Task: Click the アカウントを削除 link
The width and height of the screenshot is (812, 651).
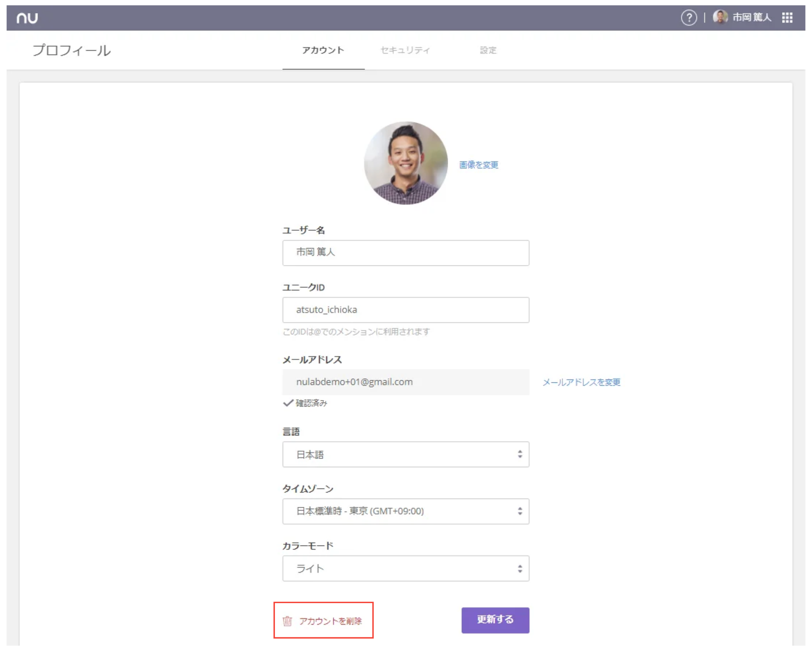Action: click(330, 621)
